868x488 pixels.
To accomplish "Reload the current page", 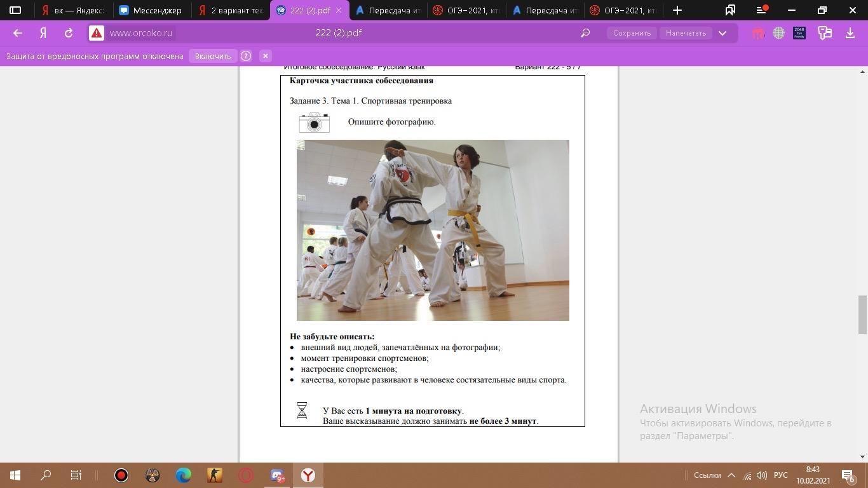I will [x=69, y=33].
